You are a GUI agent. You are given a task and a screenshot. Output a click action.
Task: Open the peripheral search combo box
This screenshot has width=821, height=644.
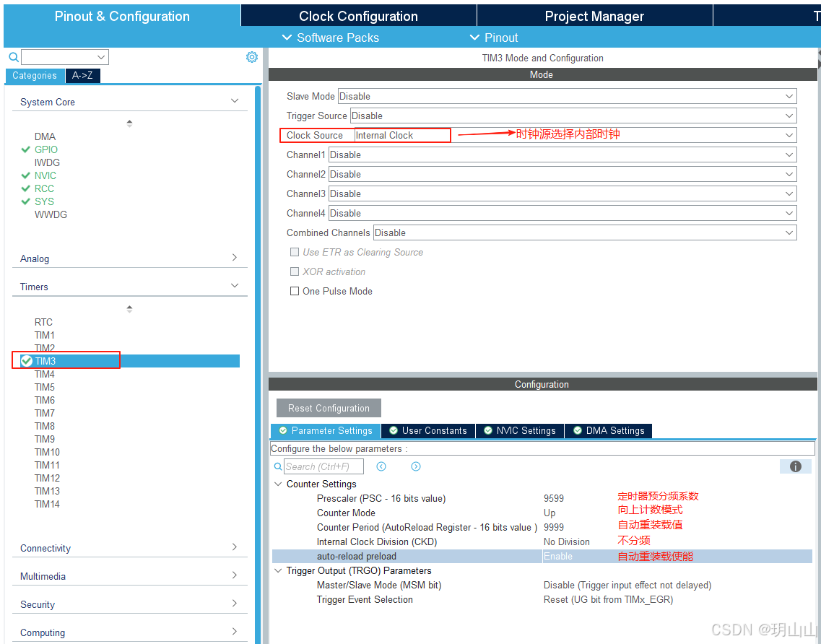(x=65, y=57)
